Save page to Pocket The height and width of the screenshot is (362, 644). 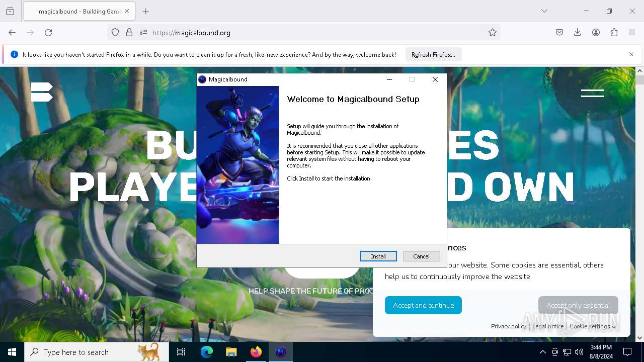coord(559,33)
